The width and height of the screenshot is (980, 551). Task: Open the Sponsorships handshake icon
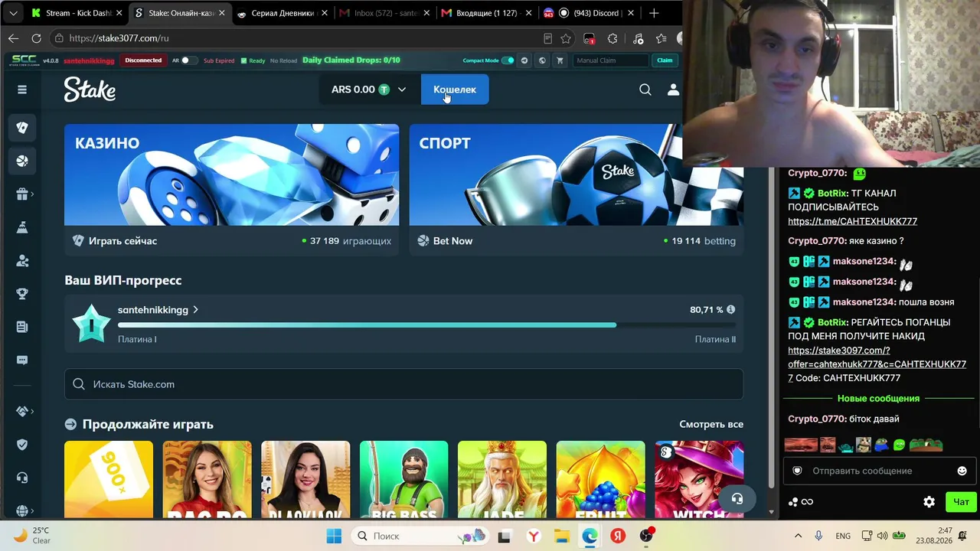[x=22, y=411]
